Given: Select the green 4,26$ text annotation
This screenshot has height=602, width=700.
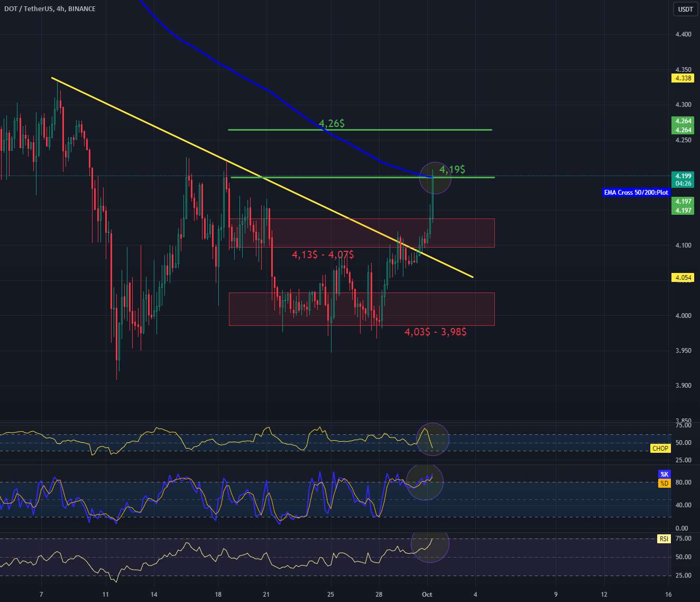Looking at the screenshot, I should [x=332, y=123].
